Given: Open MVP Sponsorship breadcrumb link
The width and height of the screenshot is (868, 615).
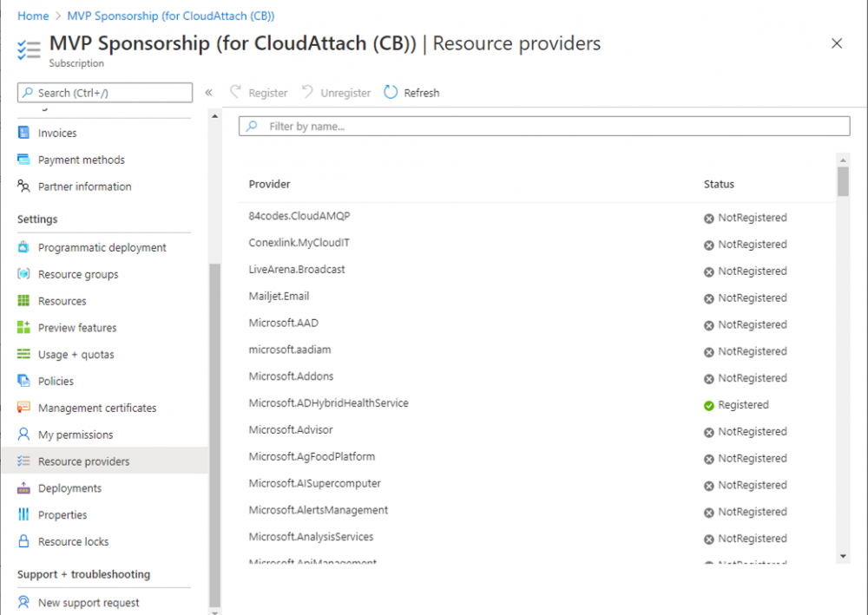Looking at the screenshot, I should [x=171, y=16].
